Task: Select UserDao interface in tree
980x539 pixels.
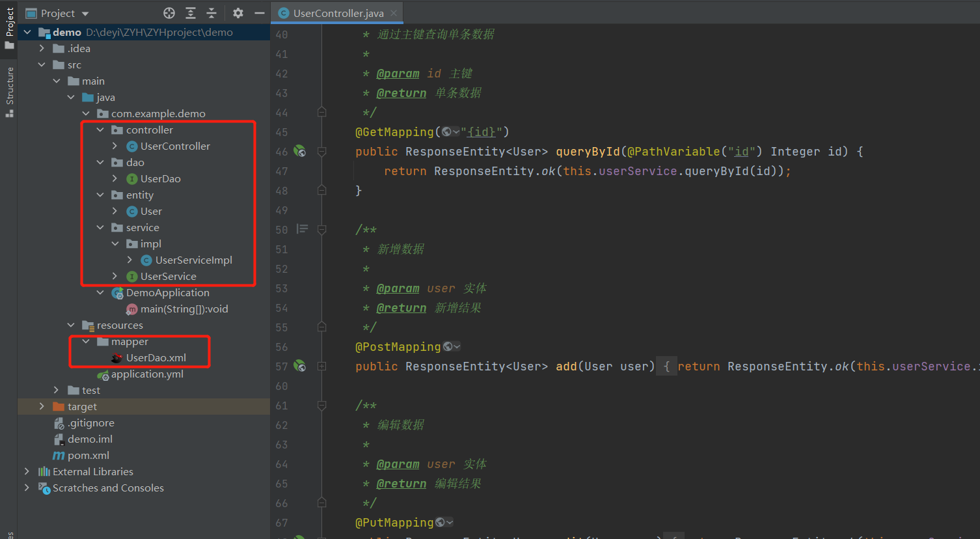Action: tap(161, 178)
